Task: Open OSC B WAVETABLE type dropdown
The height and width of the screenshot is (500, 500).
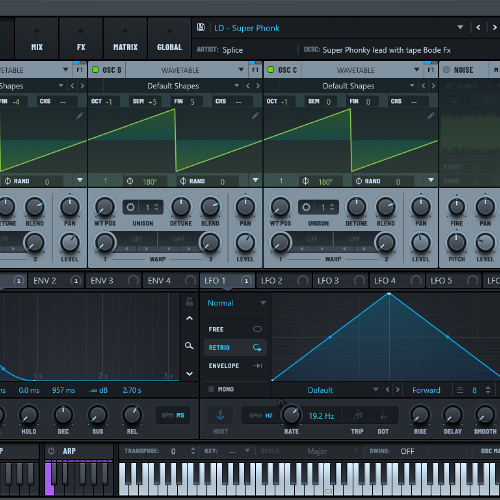Action: pos(241,70)
